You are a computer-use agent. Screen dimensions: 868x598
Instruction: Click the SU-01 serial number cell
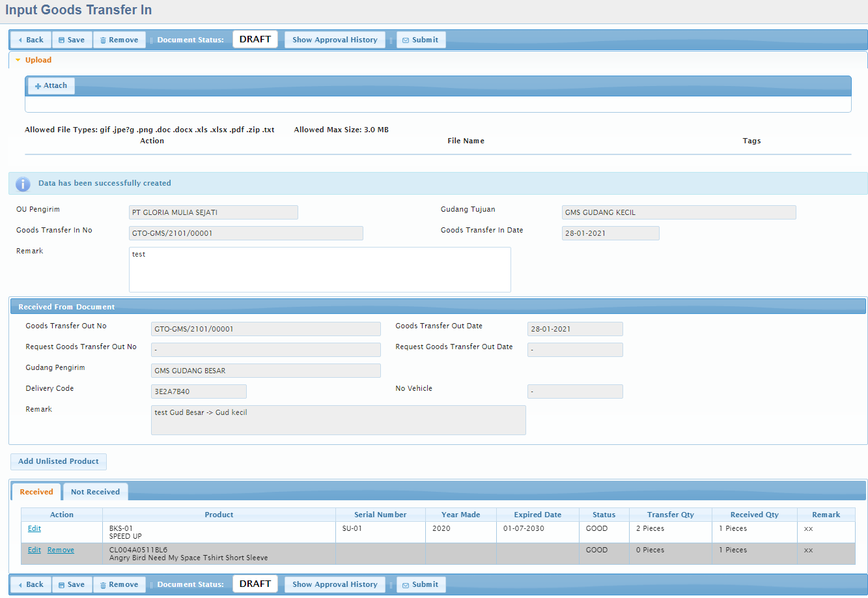[x=380, y=532]
